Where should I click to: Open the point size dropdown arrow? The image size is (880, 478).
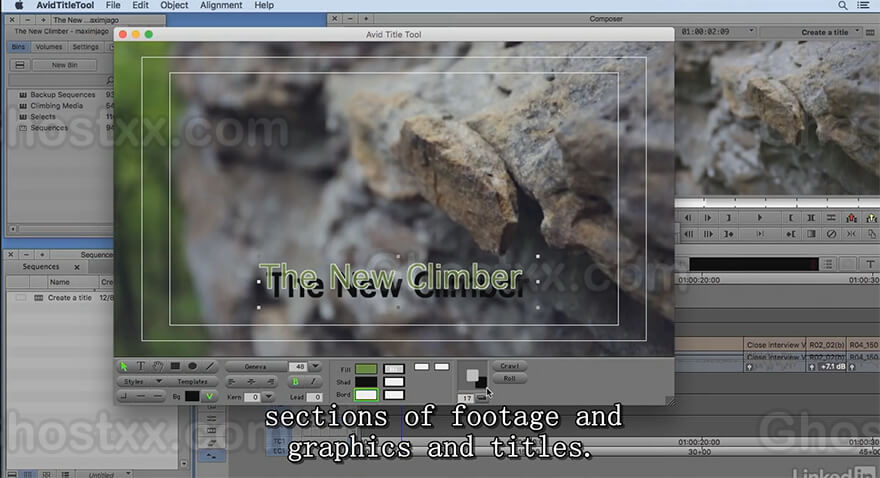pyautogui.click(x=315, y=366)
